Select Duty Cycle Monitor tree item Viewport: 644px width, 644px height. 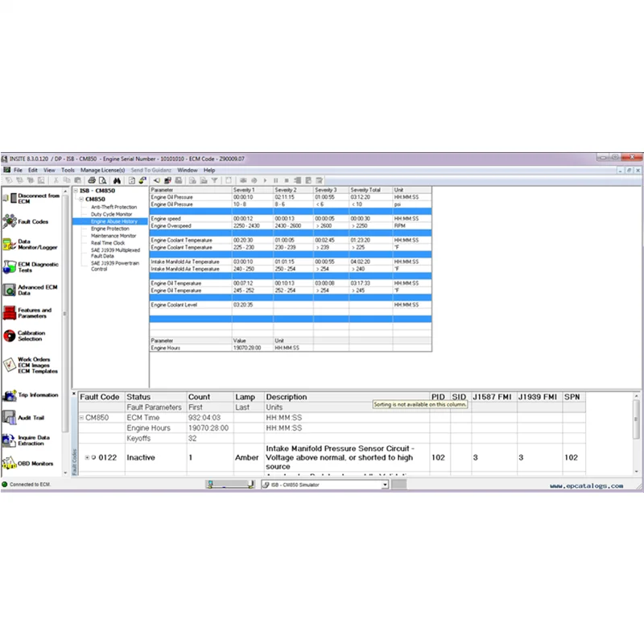click(x=111, y=214)
